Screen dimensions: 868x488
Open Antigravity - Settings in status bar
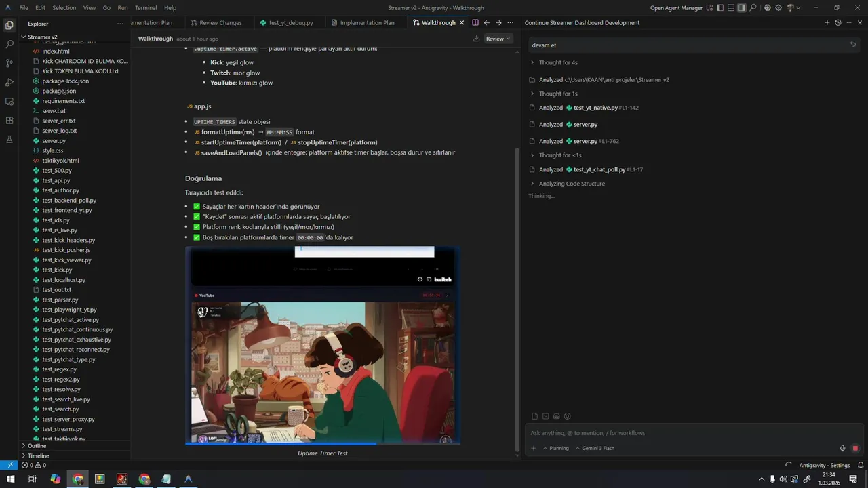824,465
